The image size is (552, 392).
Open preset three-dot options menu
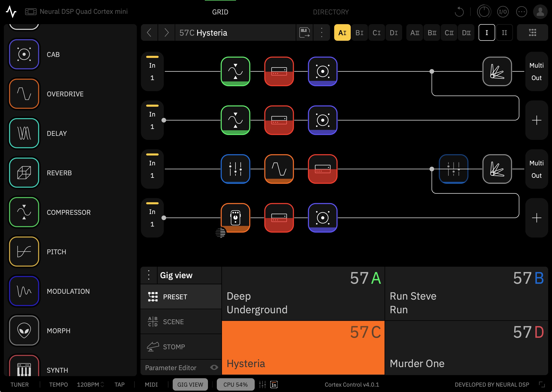(x=321, y=32)
